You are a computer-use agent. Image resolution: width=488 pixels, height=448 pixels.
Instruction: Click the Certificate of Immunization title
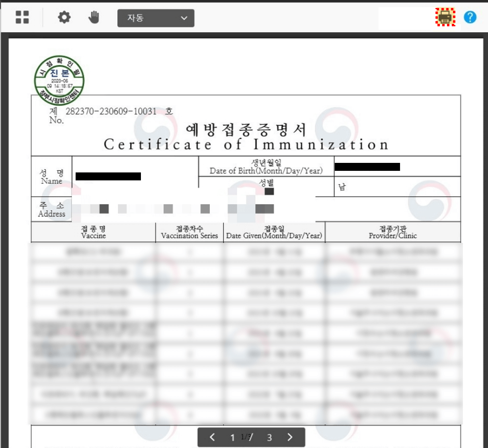246,144
